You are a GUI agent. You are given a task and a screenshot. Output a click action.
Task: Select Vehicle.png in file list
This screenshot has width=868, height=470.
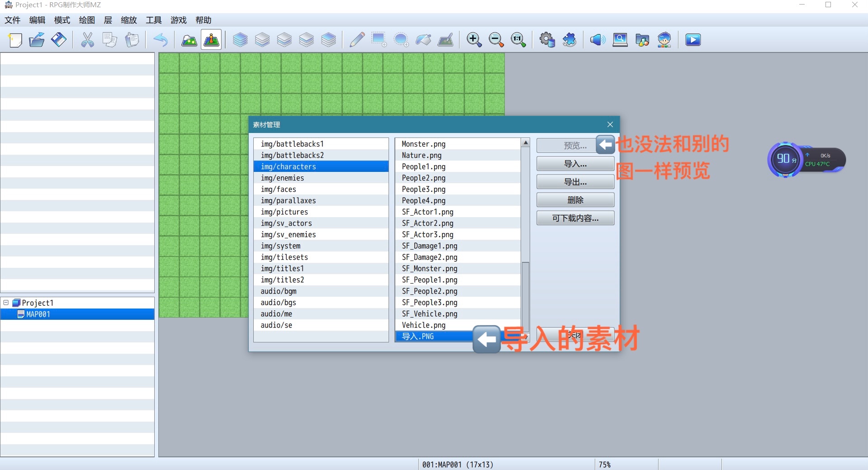click(x=458, y=325)
